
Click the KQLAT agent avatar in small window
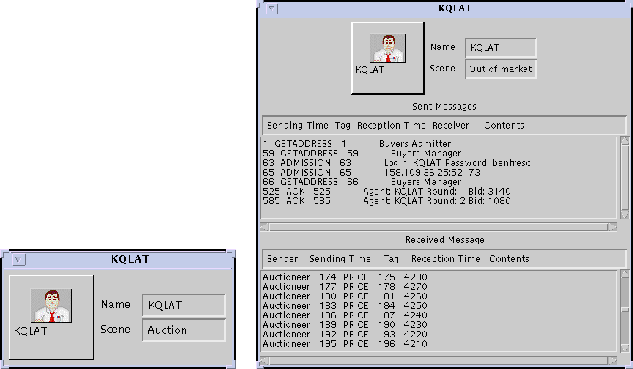pyautogui.click(x=51, y=306)
